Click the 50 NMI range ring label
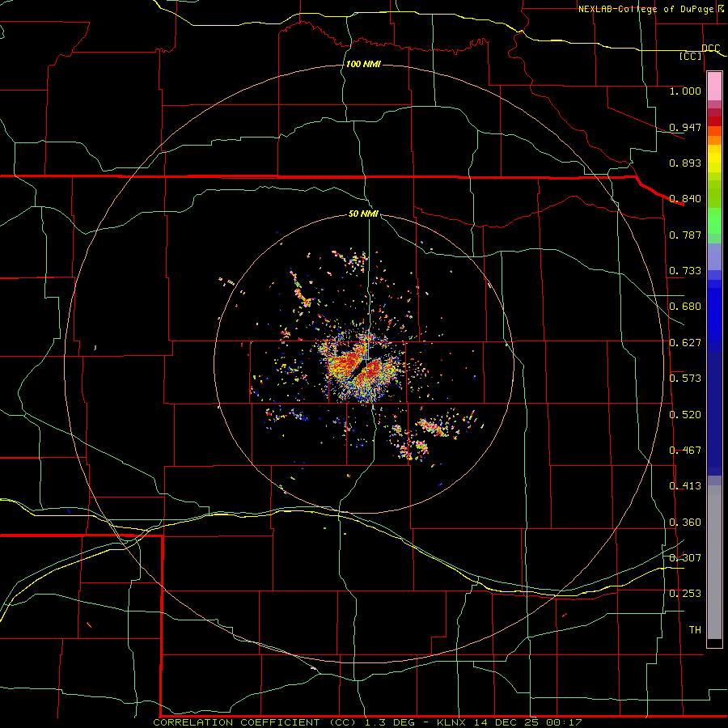The image size is (728, 728). click(x=363, y=214)
